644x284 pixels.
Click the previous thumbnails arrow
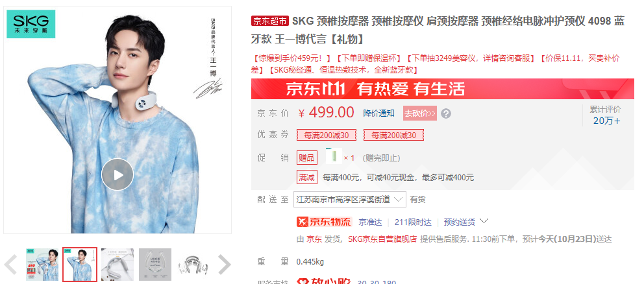pos(11,265)
